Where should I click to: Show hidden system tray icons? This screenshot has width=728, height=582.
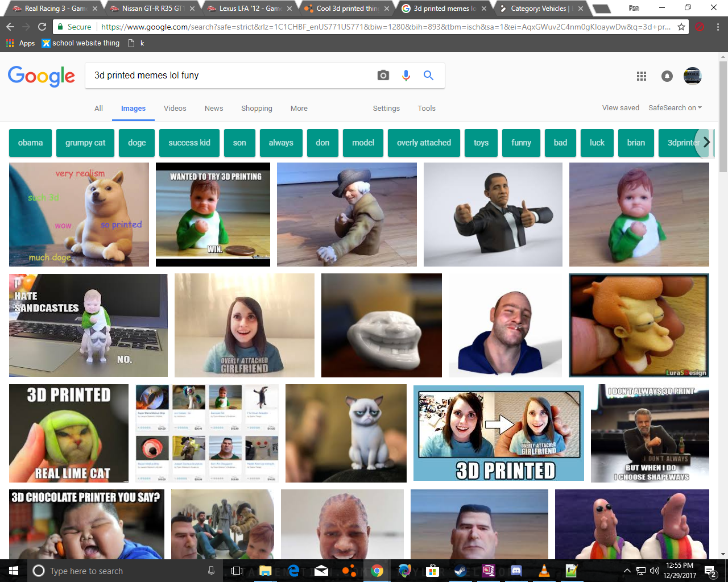tap(627, 571)
